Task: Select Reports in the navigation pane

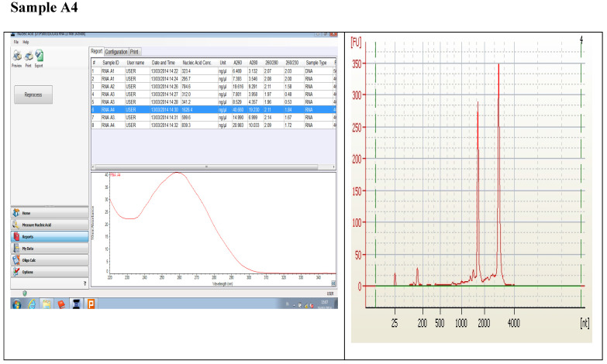Action: 50,236
